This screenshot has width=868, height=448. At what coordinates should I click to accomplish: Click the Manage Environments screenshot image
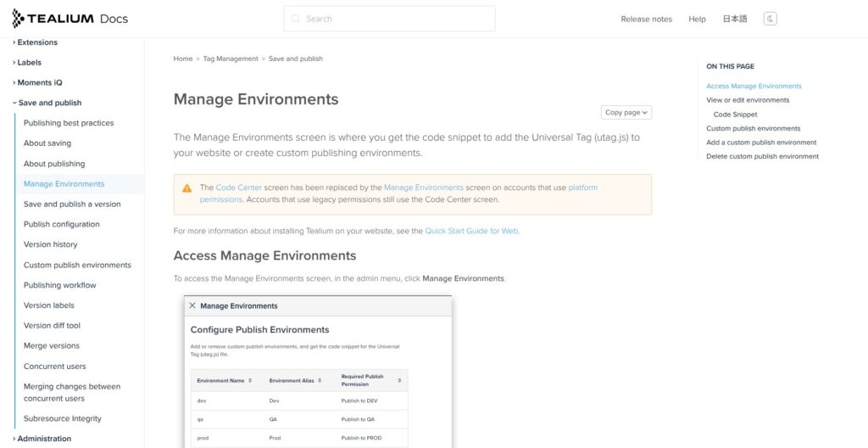tap(319, 372)
